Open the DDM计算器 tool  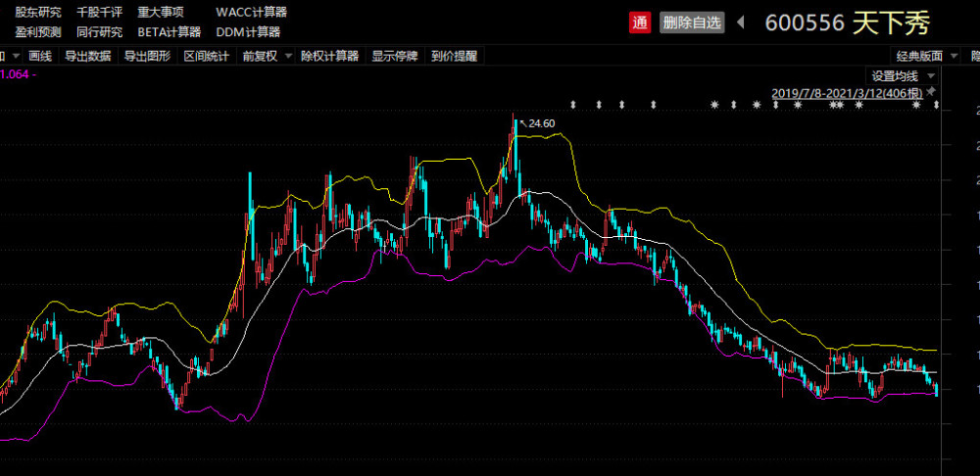pyautogui.click(x=248, y=32)
